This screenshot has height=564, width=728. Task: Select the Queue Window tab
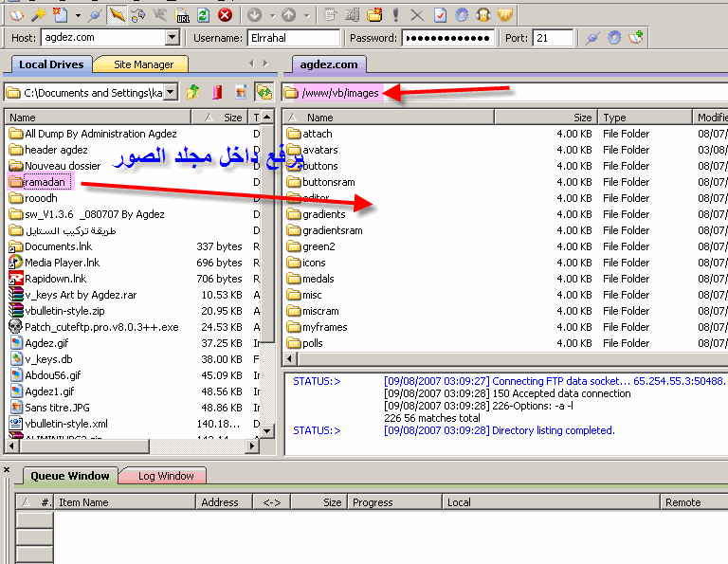click(x=69, y=476)
